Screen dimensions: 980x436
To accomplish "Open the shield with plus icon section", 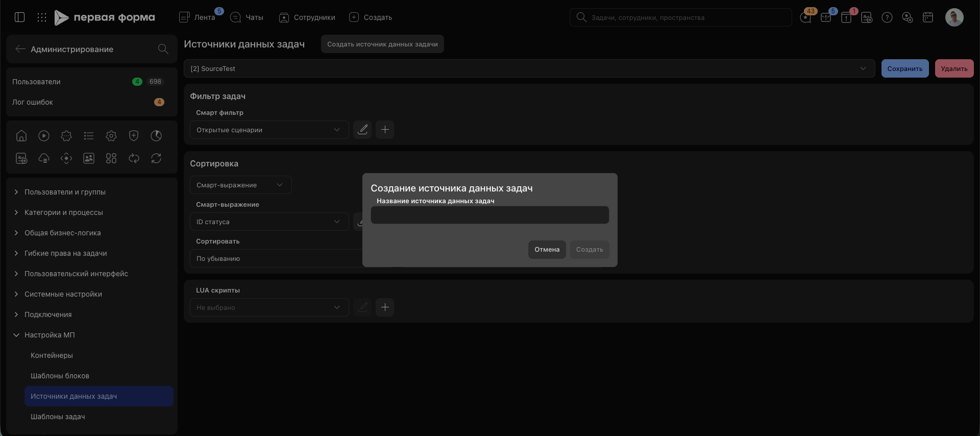I will [134, 136].
